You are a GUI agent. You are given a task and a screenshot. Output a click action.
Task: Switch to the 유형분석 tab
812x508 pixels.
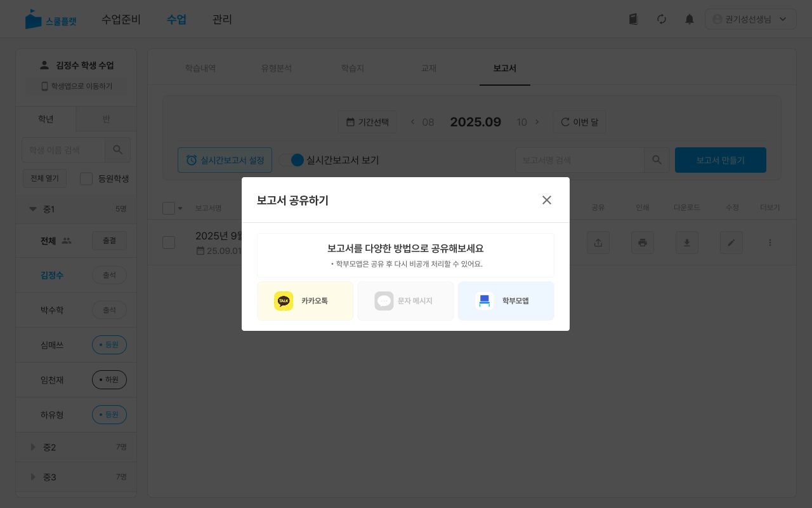pos(277,68)
